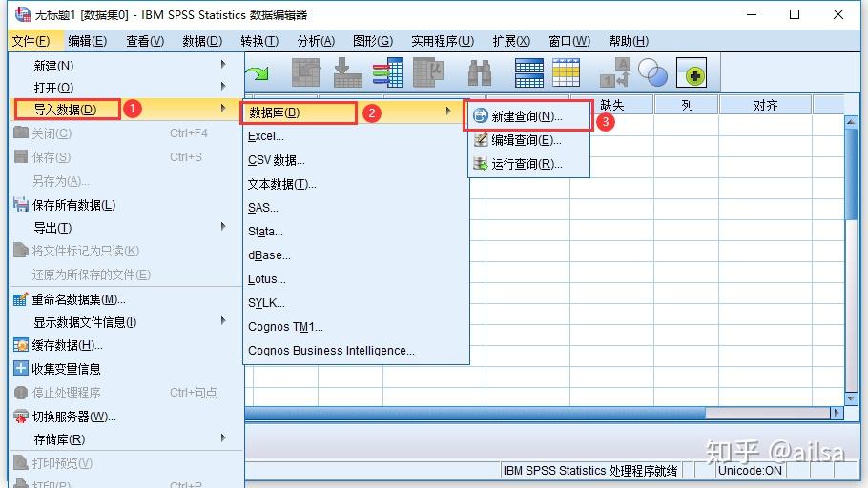Image resolution: width=868 pixels, height=488 pixels.
Task: Click the Use Variable Sets circles icon
Action: click(x=652, y=72)
